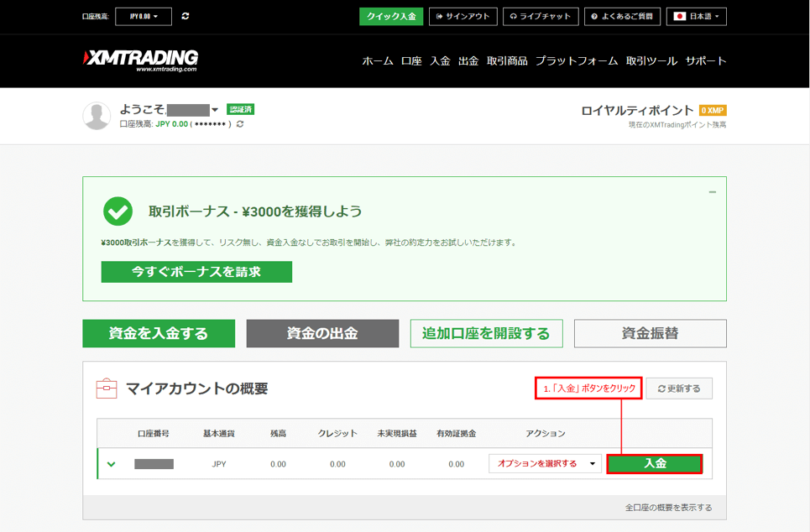The height and width of the screenshot is (532, 810).
Task: Click the 0 XMP loyalty points badge
Action: click(x=712, y=110)
